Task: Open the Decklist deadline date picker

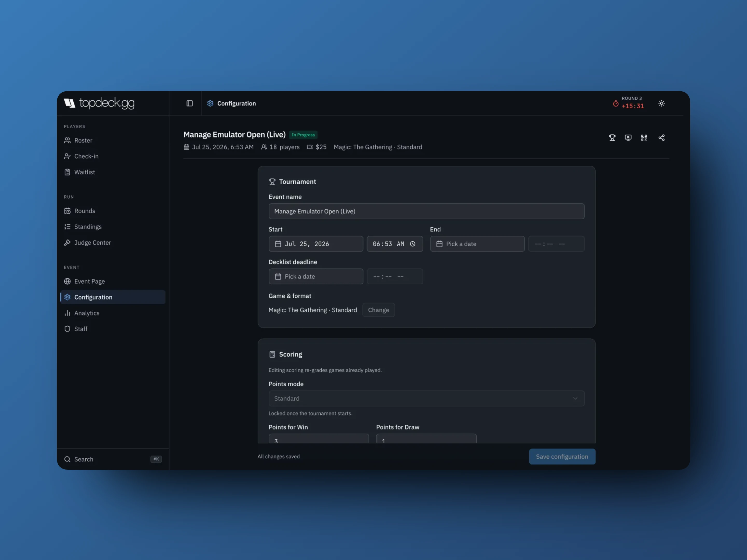Action: tap(316, 276)
